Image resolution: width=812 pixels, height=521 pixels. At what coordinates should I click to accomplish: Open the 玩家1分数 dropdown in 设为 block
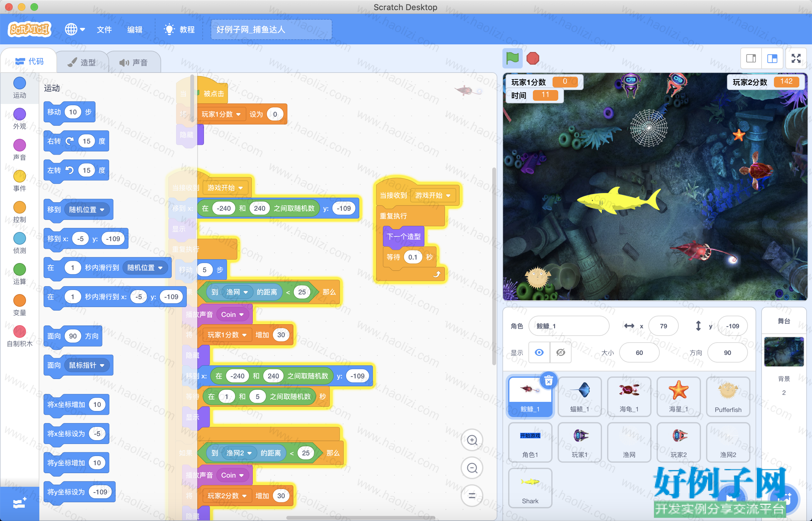pyautogui.click(x=221, y=114)
